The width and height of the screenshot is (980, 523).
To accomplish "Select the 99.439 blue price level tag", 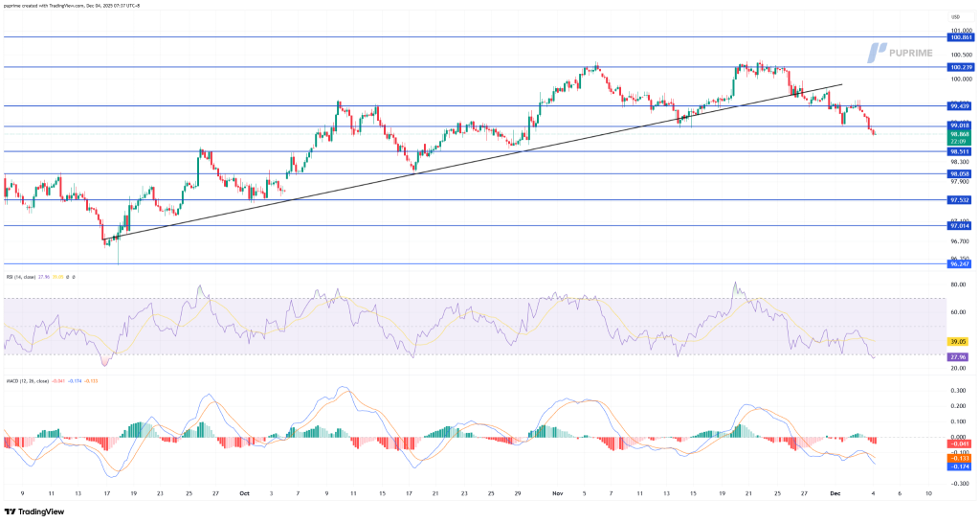I will point(960,105).
